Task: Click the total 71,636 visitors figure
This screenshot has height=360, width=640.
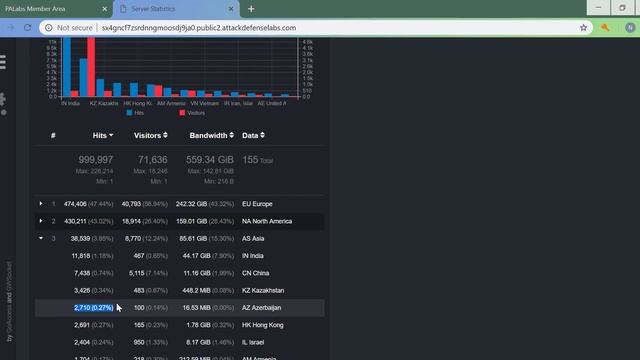Action: [153, 160]
